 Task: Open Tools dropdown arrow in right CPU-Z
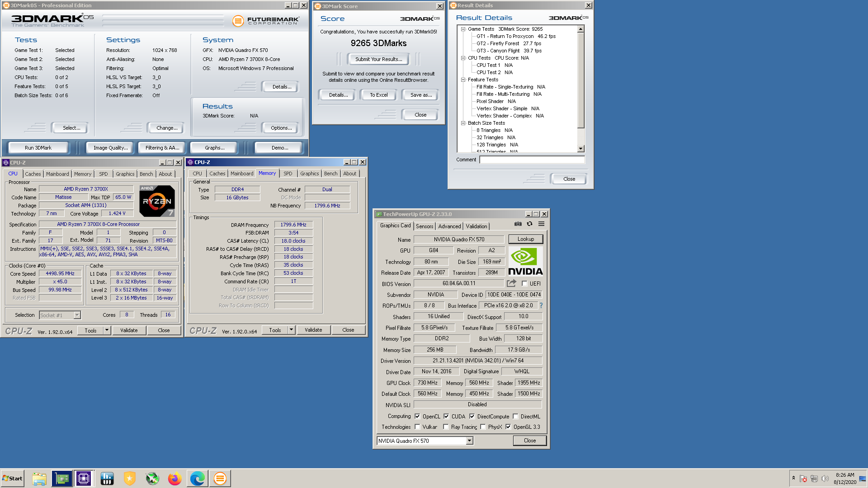coord(292,330)
